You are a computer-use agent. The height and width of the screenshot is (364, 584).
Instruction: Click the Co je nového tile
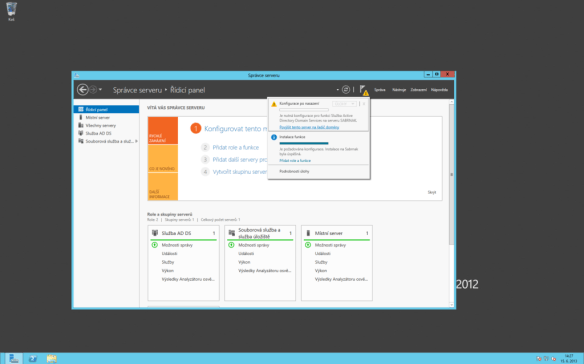[163, 159]
